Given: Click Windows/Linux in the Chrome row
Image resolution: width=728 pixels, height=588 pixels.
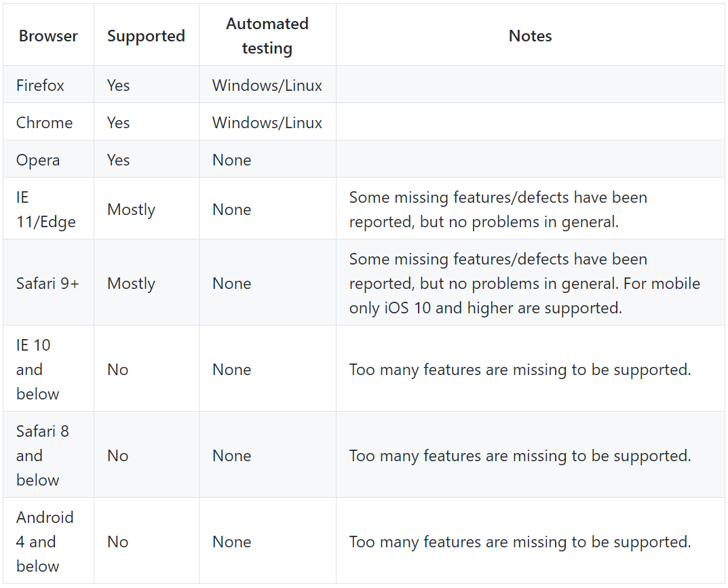Looking at the screenshot, I should pyautogui.click(x=267, y=123).
